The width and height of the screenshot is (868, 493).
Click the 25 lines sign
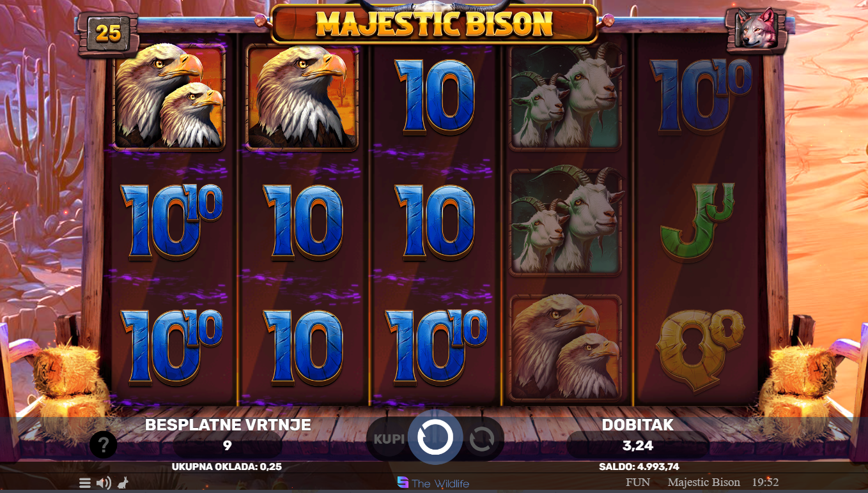click(x=108, y=33)
